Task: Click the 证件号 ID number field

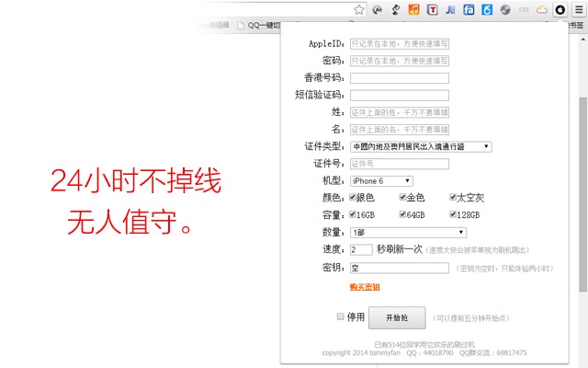Action: coord(400,164)
